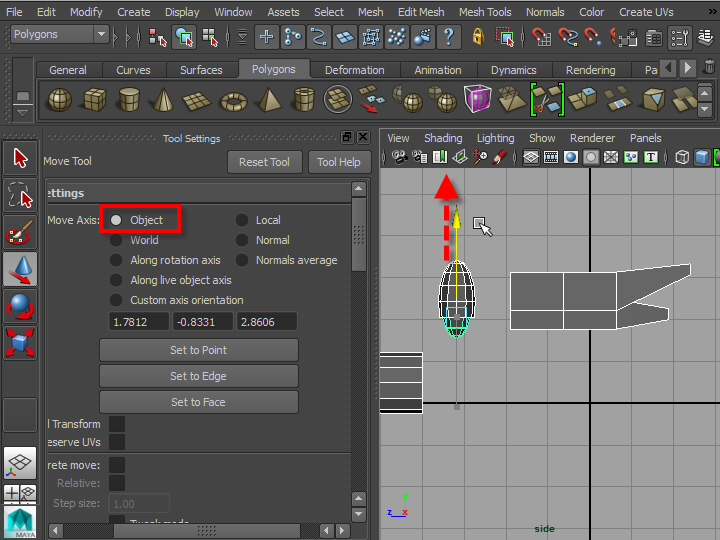Click the Tool Settings vertical scrollbar
The width and height of the screenshot is (720, 540).
coord(359,234)
